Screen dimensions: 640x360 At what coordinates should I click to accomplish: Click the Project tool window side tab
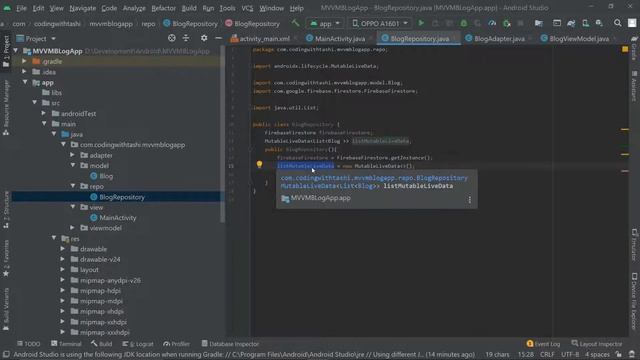click(x=6, y=51)
